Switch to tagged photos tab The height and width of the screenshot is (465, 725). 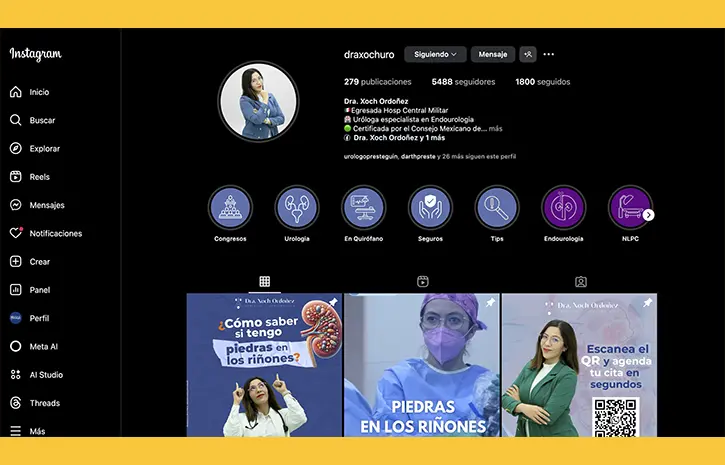[581, 281]
